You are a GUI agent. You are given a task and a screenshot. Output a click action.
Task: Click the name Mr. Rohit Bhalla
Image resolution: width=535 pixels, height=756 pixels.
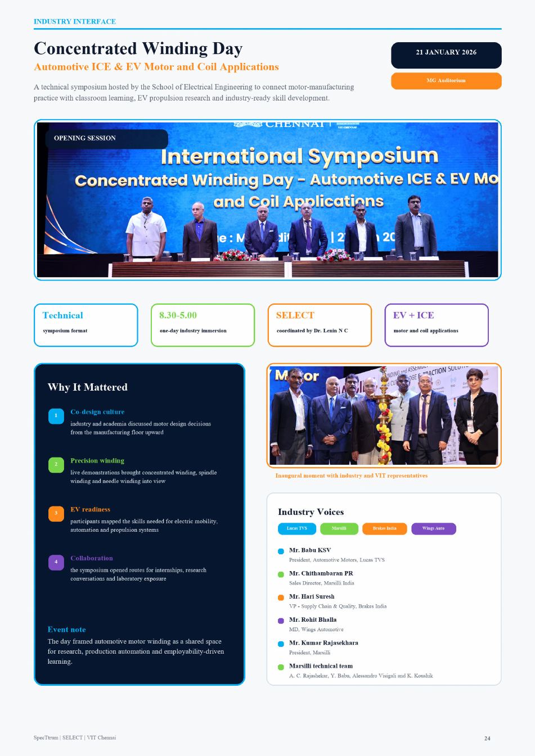pos(313,619)
